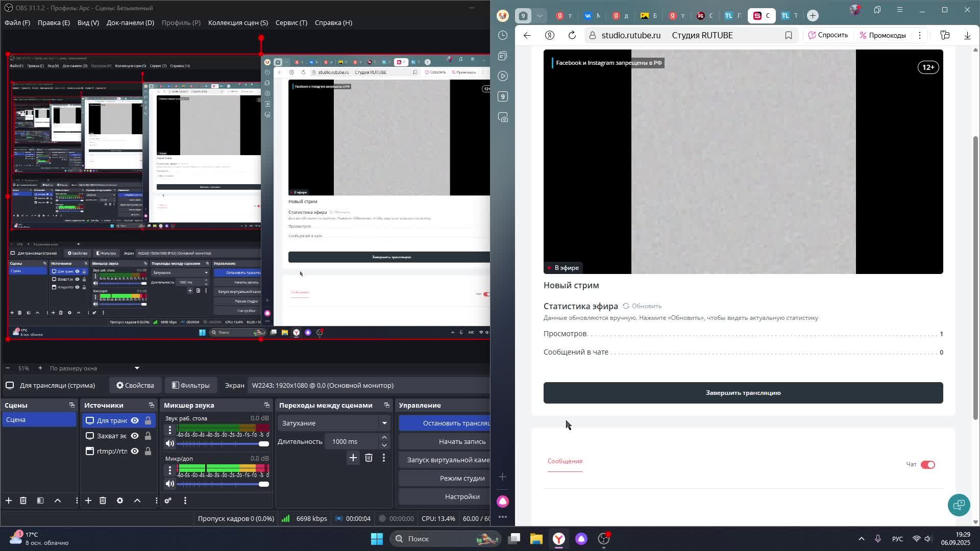Expand the Затухание transition dropdown

click(x=384, y=423)
